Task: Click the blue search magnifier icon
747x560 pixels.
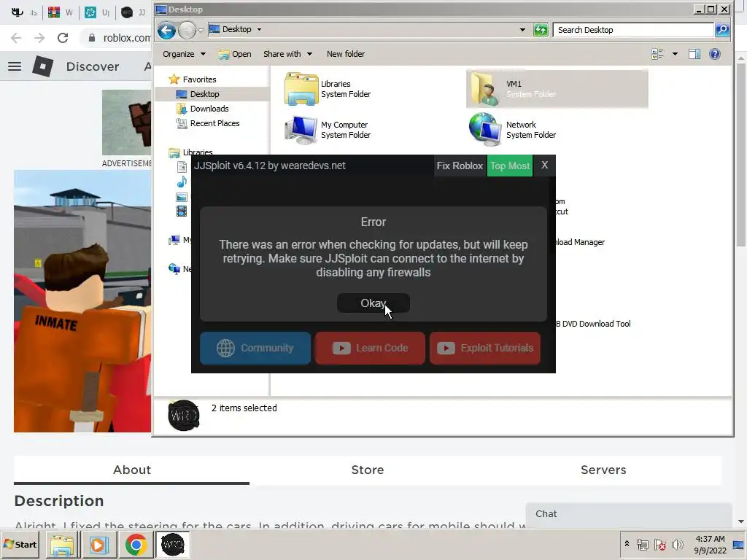Action: pyautogui.click(x=722, y=30)
